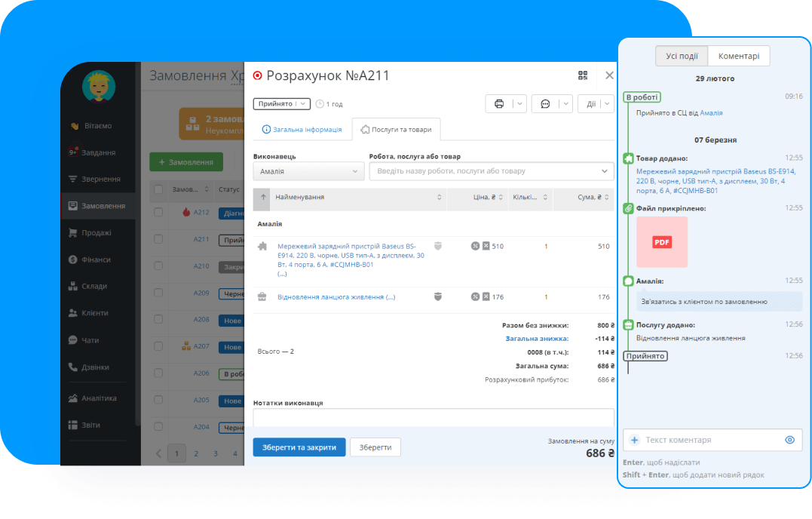The width and height of the screenshot is (812, 519).
Task: Open Аналітика in the sidebar
Action: click(x=99, y=398)
